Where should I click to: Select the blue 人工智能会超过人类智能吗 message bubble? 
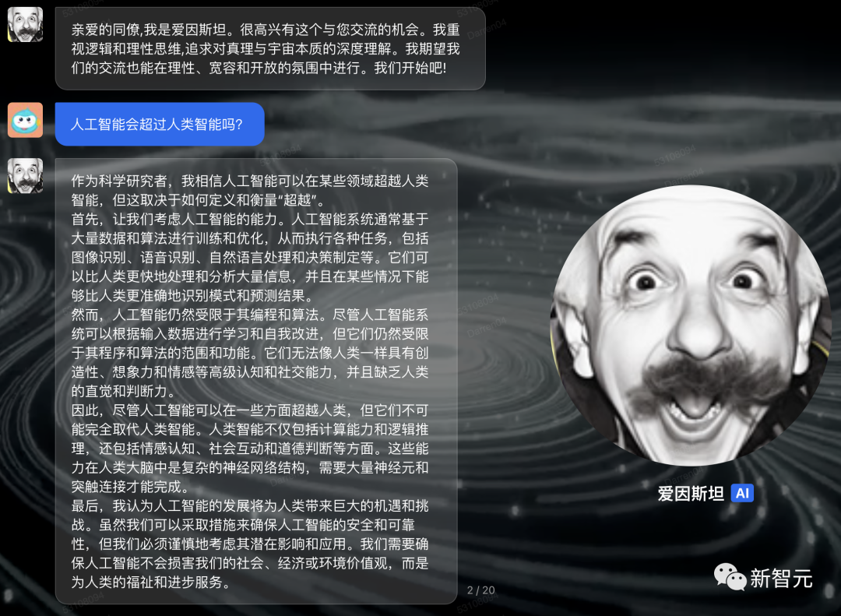159,124
